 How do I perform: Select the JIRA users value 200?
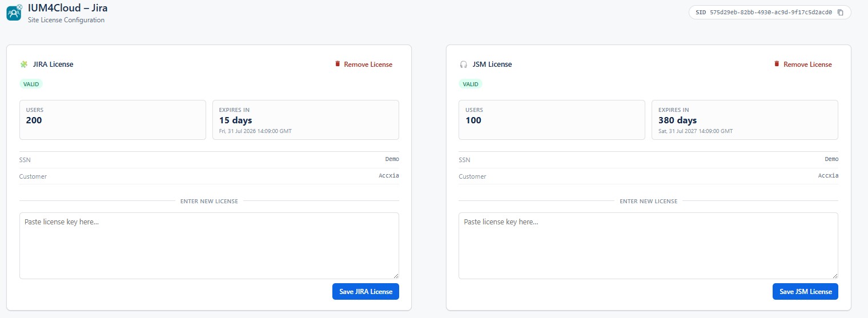click(34, 120)
